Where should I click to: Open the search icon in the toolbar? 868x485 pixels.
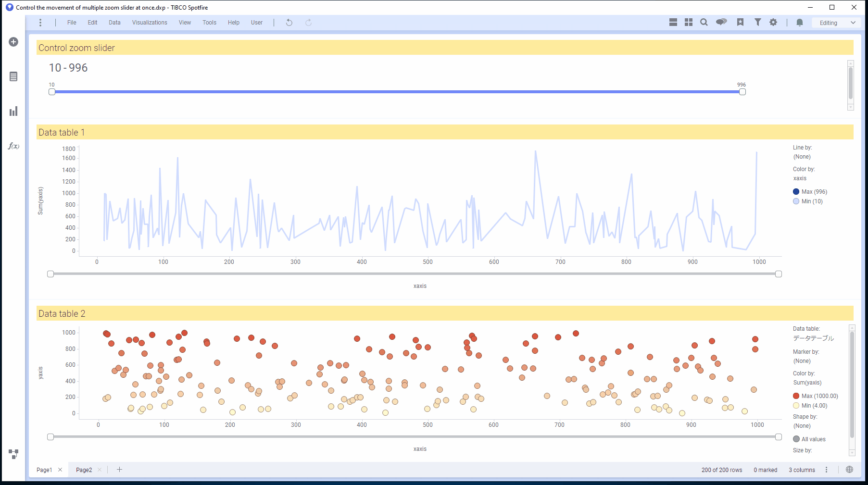pyautogui.click(x=704, y=22)
